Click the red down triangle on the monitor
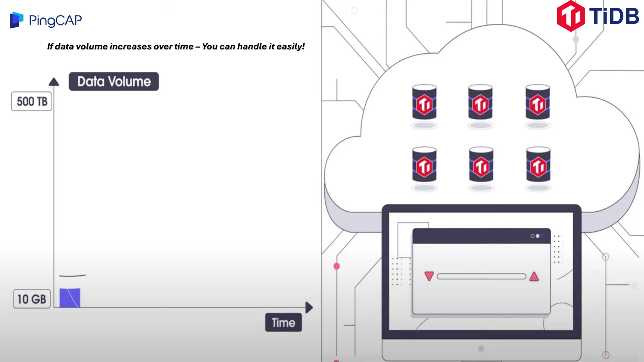 tap(429, 276)
